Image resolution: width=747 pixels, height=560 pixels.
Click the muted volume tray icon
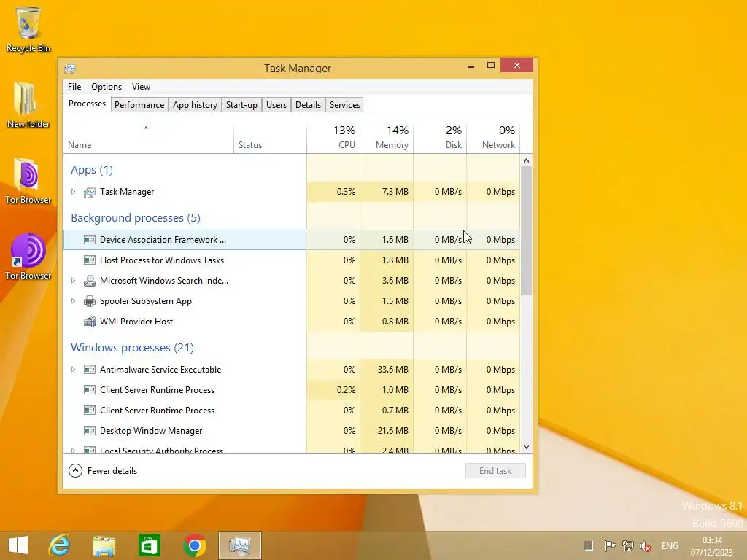[x=646, y=545]
